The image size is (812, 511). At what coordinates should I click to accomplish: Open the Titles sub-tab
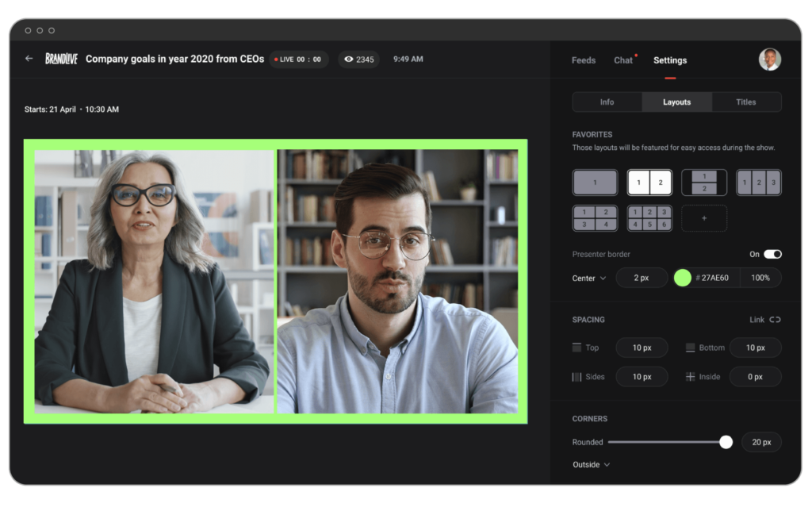pyautogui.click(x=746, y=102)
